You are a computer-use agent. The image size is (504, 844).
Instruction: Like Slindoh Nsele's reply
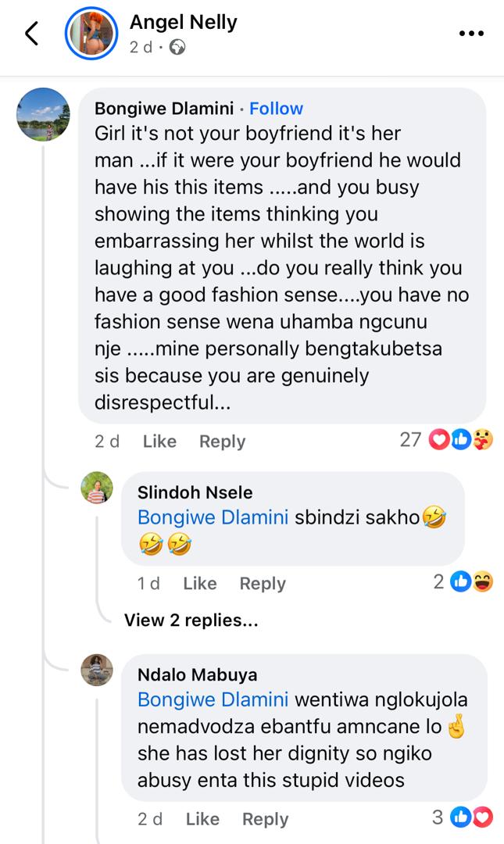pyautogui.click(x=199, y=584)
